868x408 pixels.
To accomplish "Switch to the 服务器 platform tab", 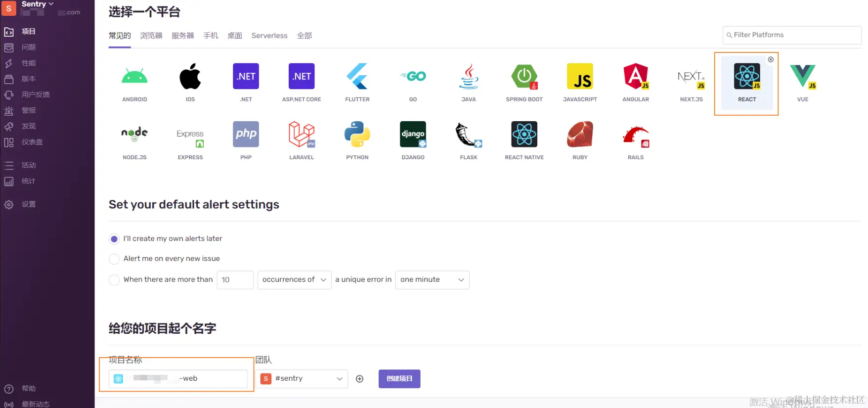I will pos(183,36).
